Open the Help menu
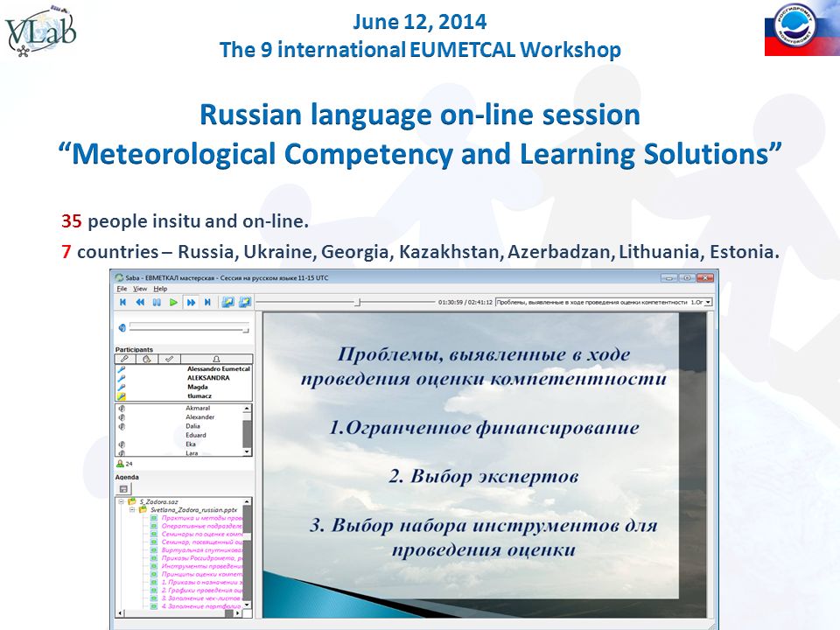 160,288
